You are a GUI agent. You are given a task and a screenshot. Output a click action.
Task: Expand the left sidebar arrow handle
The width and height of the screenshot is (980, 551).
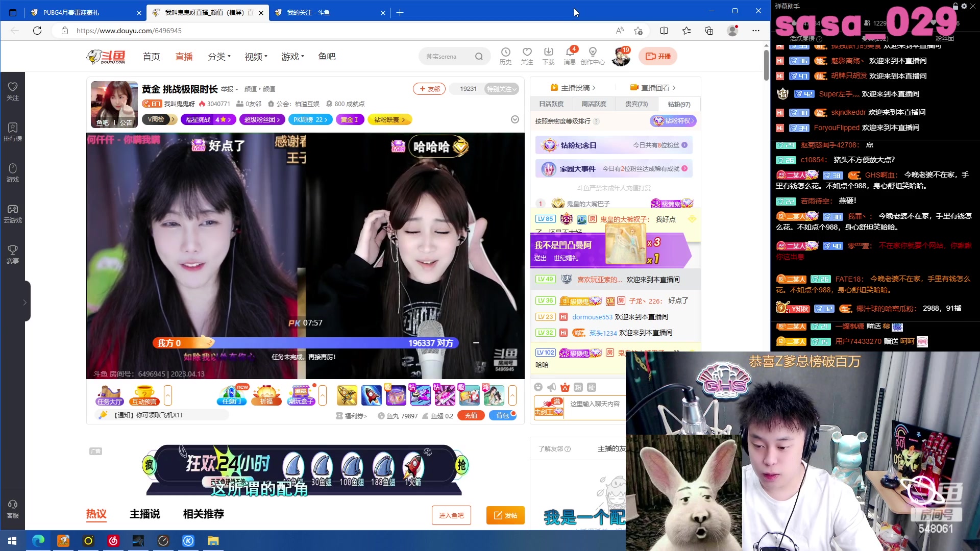pos(24,302)
